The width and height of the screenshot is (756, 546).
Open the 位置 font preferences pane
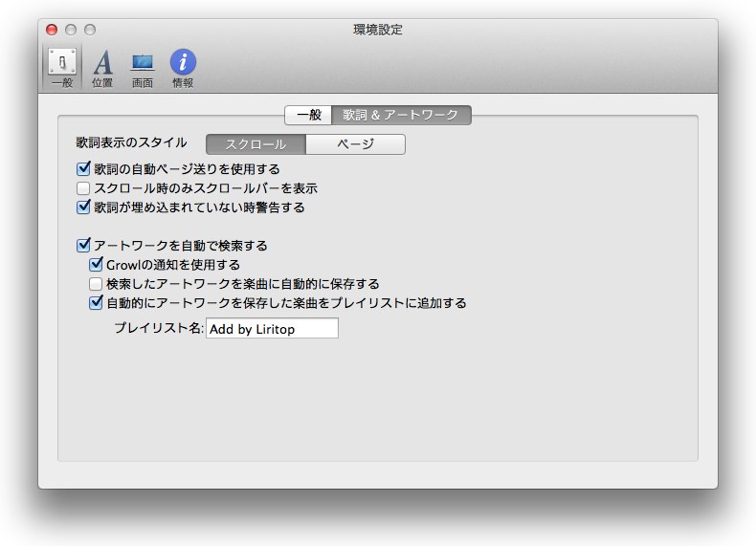pyautogui.click(x=102, y=69)
